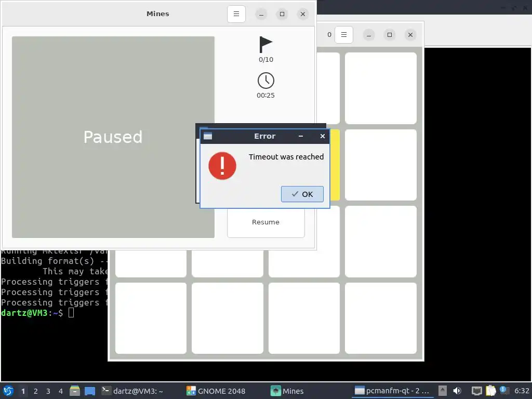Switch to workspace 2
This screenshot has width=532, height=399.
pos(36,391)
